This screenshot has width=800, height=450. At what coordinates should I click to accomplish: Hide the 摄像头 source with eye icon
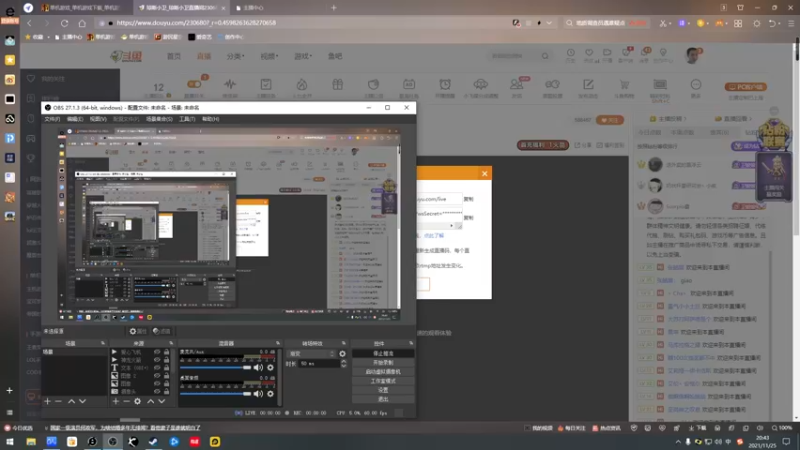tap(157, 391)
